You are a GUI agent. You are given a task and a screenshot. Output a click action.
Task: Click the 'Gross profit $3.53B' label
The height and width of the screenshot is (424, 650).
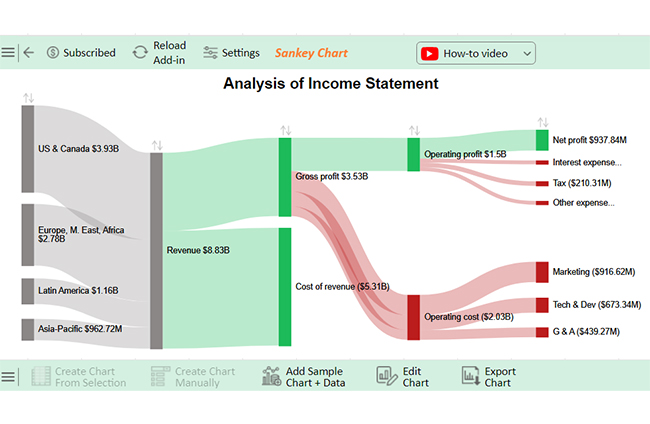[332, 177]
